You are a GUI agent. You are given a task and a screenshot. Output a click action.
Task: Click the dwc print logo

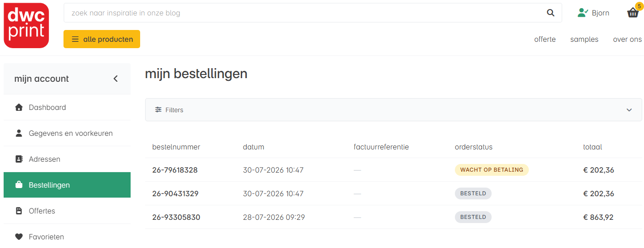[26, 25]
